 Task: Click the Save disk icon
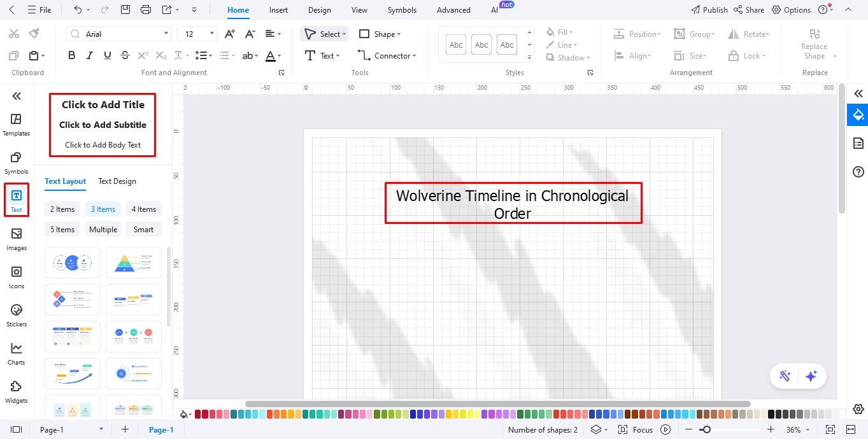125,10
